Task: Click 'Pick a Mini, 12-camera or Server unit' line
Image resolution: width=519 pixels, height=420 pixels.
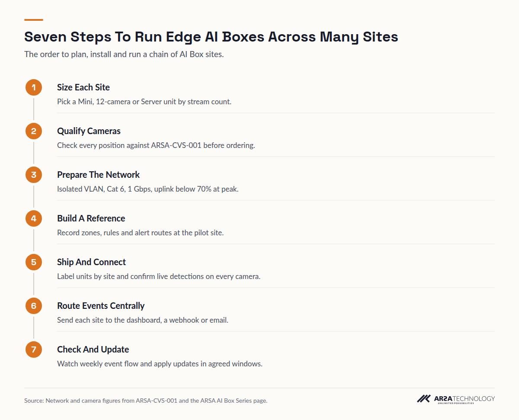Action: coord(144,102)
